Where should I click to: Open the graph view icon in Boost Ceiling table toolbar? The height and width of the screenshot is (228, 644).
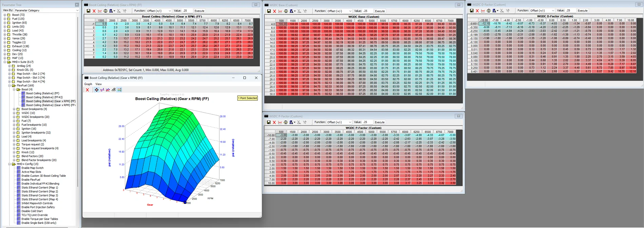click(x=100, y=11)
